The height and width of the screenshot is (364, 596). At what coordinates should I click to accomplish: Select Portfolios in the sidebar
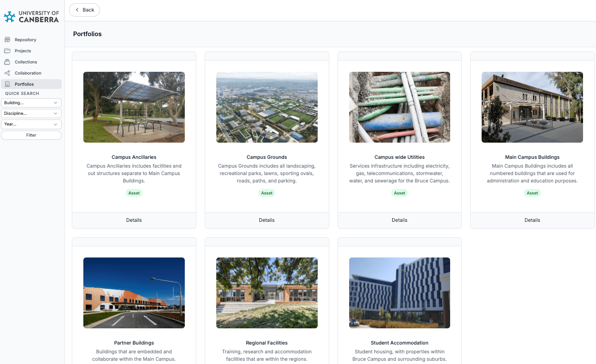(31, 84)
